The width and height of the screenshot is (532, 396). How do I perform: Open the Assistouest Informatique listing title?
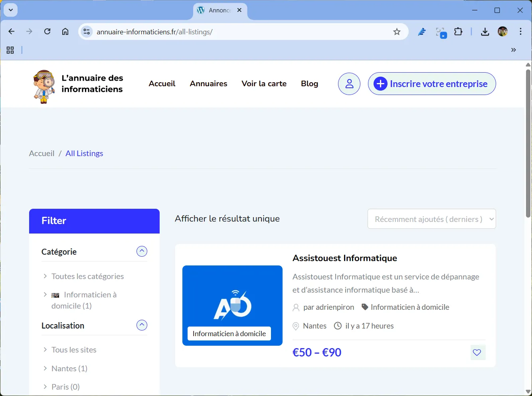345,258
